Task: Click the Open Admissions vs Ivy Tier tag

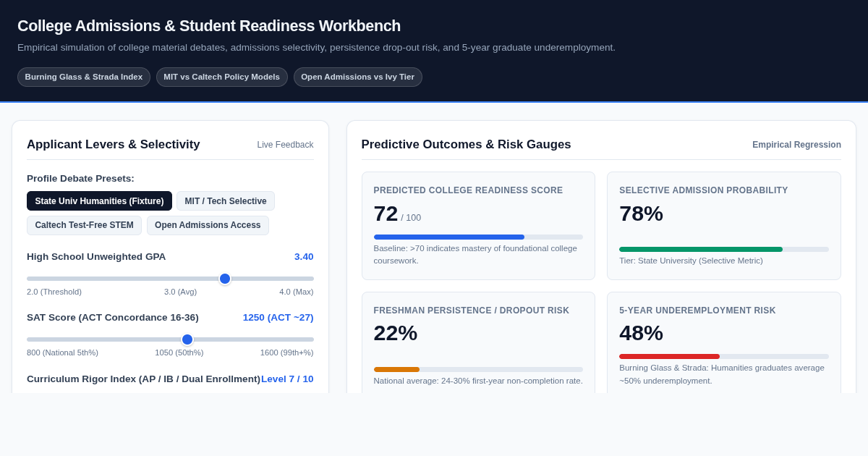Action: [x=357, y=77]
